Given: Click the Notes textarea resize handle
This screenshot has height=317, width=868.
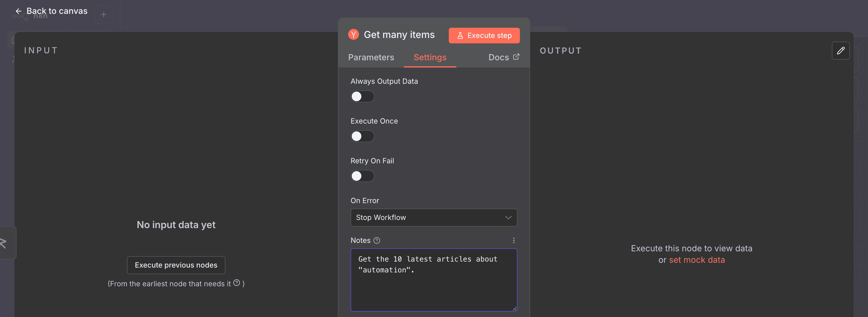Looking at the screenshot, I should point(514,308).
